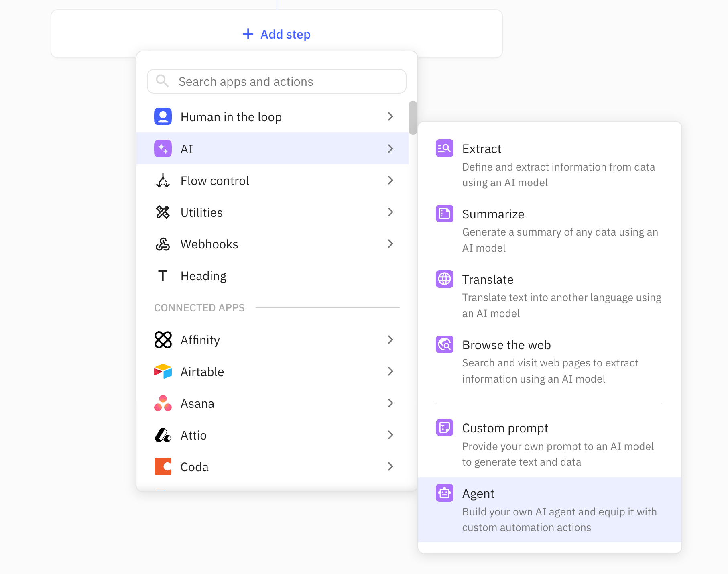Open the Asana app actions
728x574 pixels.
[x=272, y=403]
